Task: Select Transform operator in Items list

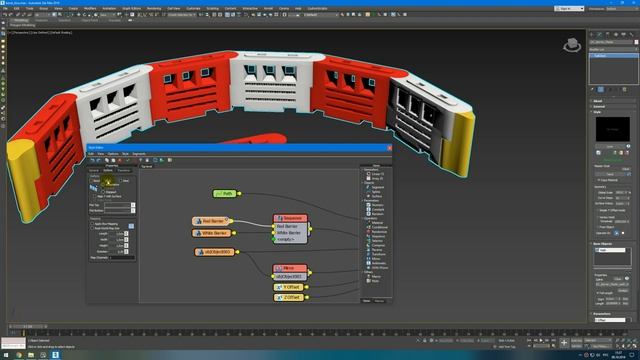Action: tap(376, 254)
